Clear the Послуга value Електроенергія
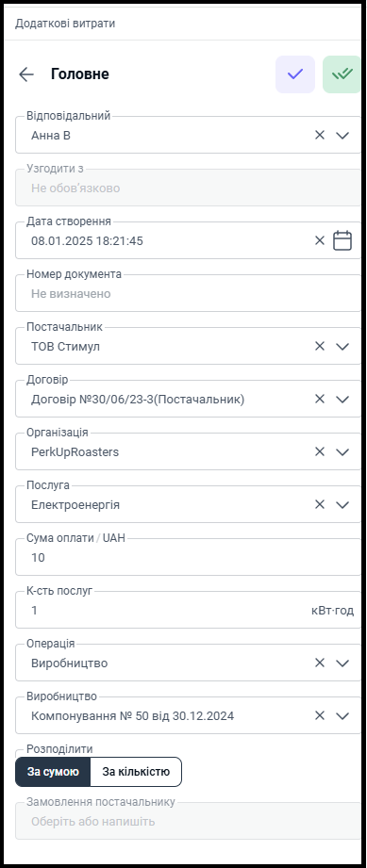This screenshot has width=367, height=868. (x=319, y=505)
